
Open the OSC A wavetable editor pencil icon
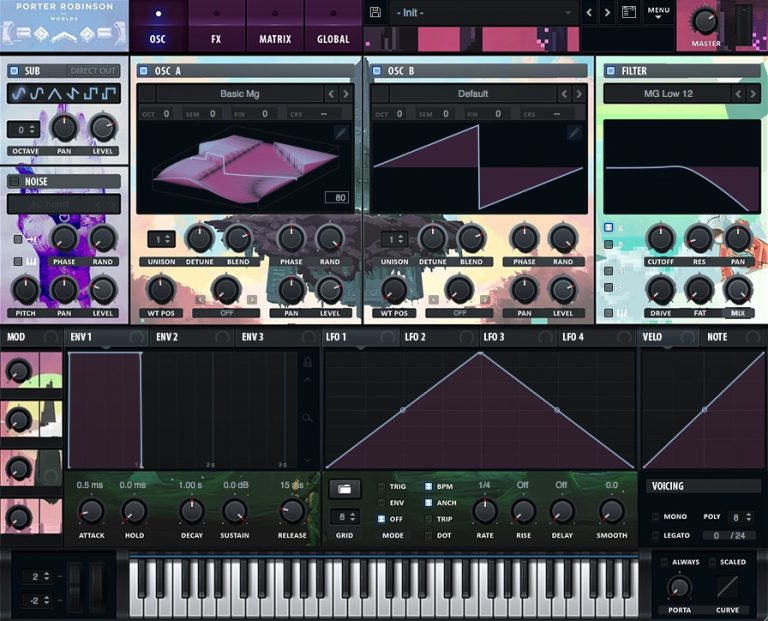click(x=341, y=132)
